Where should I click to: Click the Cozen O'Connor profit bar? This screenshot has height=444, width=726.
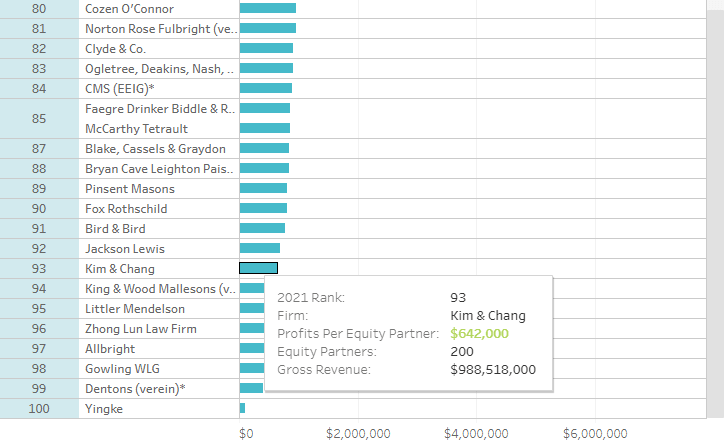[268, 8]
